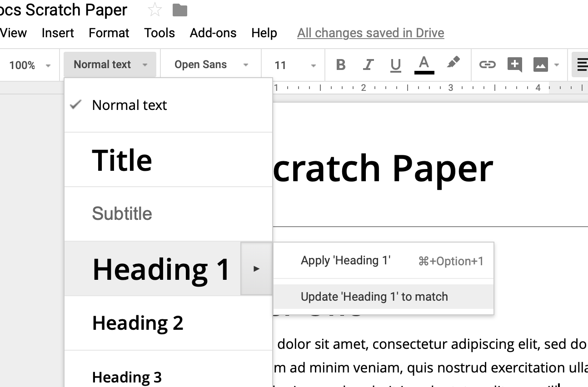Click the insert image icon

coord(540,65)
